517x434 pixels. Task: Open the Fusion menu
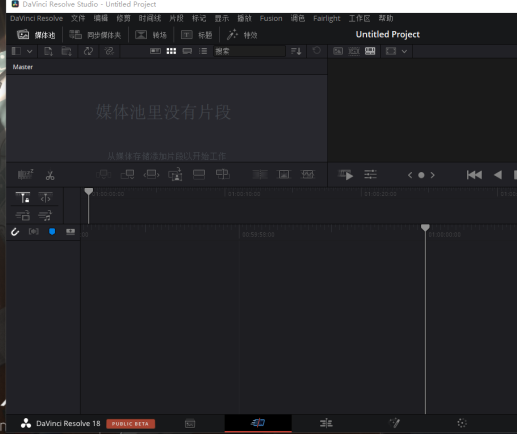click(271, 18)
